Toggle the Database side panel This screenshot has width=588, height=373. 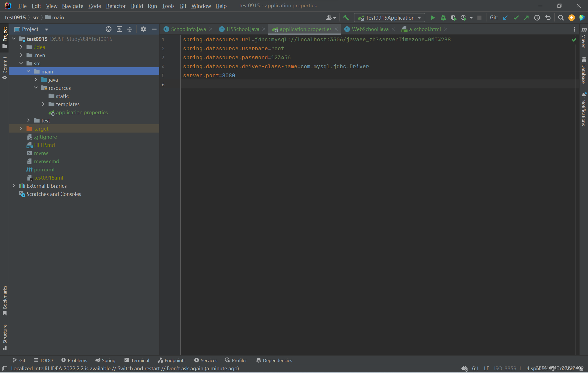(584, 70)
